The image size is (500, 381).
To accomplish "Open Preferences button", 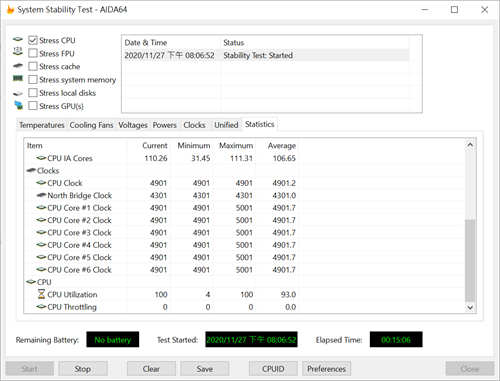I will (x=326, y=369).
